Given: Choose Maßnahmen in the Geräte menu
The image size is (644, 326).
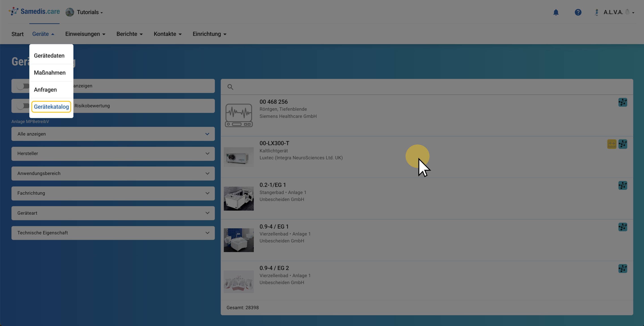Looking at the screenshot, I should tap(49, 73).
